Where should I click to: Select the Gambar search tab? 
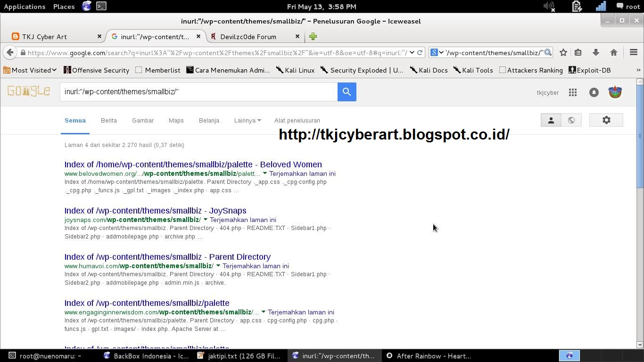pos(143,121)
